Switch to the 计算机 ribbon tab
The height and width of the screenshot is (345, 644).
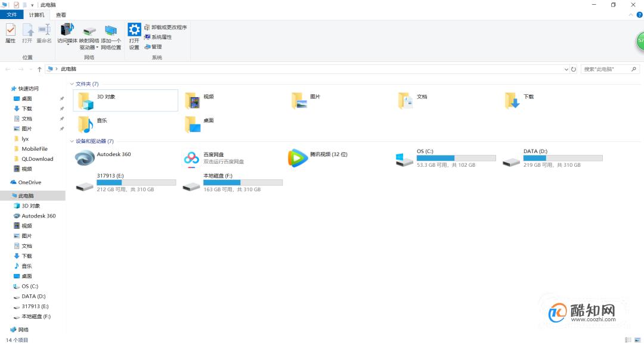[x=36, y=15]
